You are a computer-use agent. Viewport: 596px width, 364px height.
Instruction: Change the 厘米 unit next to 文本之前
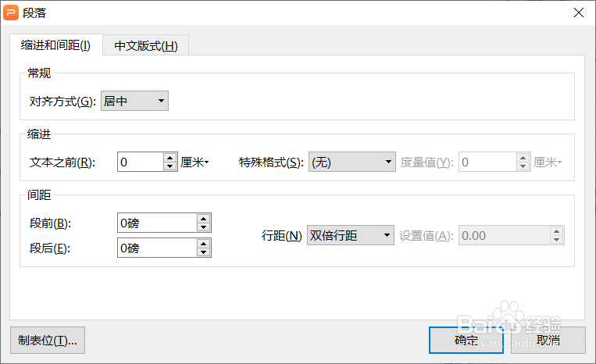point(195,162)
